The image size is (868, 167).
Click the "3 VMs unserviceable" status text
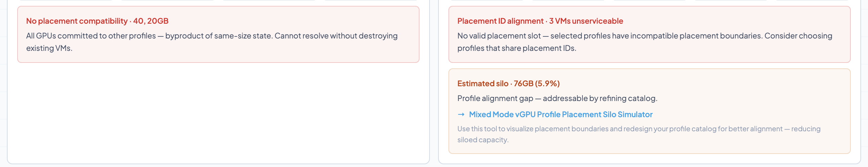coord(586,21)
